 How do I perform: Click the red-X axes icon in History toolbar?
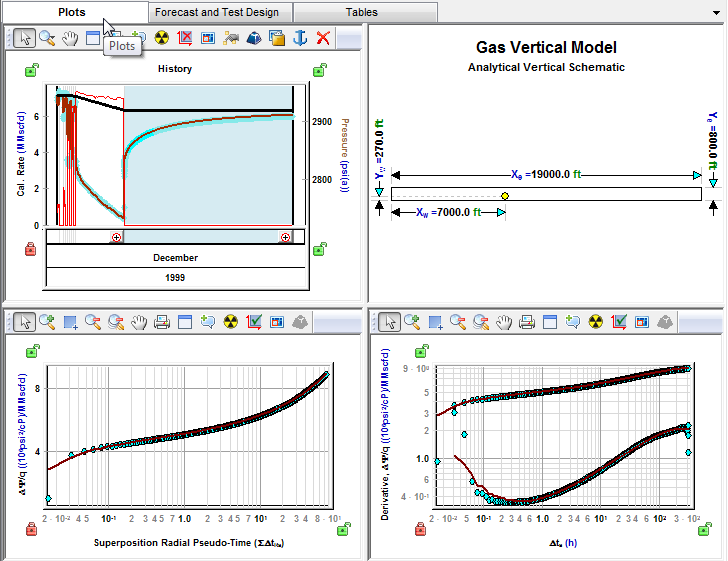[x=185, y=38]
